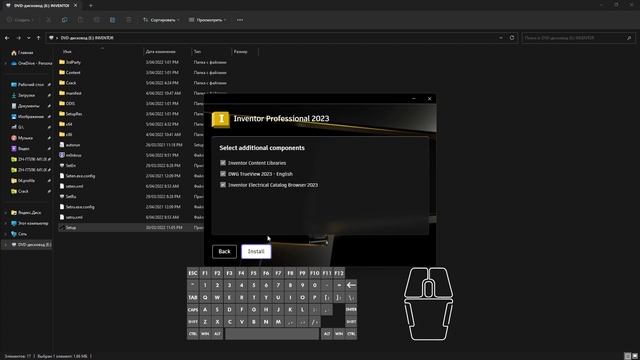This screenshot has width=640, height=360.
Task: Switch to details view icon in status bar
Action: [628, 356]
